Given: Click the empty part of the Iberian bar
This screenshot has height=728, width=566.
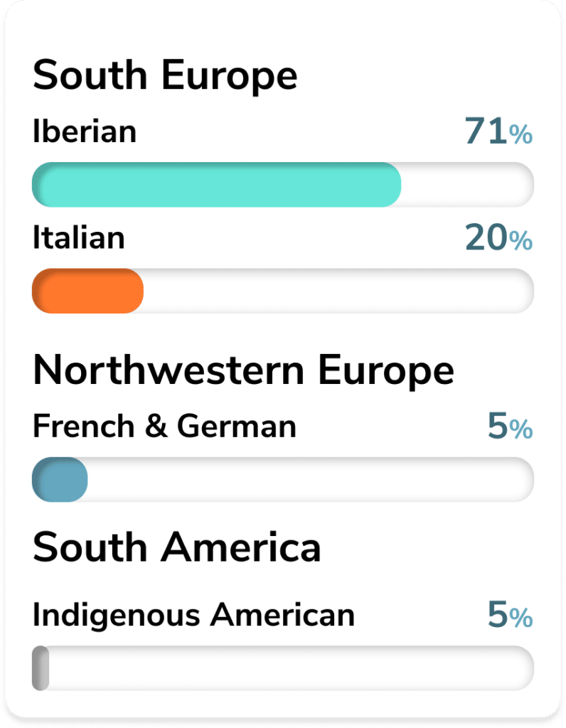Looking at the screenshot, I should 468,184.
